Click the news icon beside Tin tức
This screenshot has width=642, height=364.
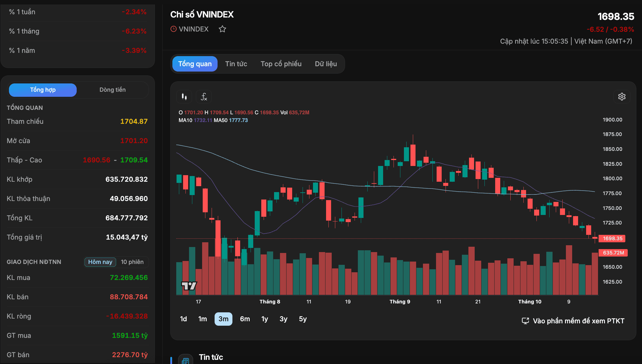click(x=185, y=360)
